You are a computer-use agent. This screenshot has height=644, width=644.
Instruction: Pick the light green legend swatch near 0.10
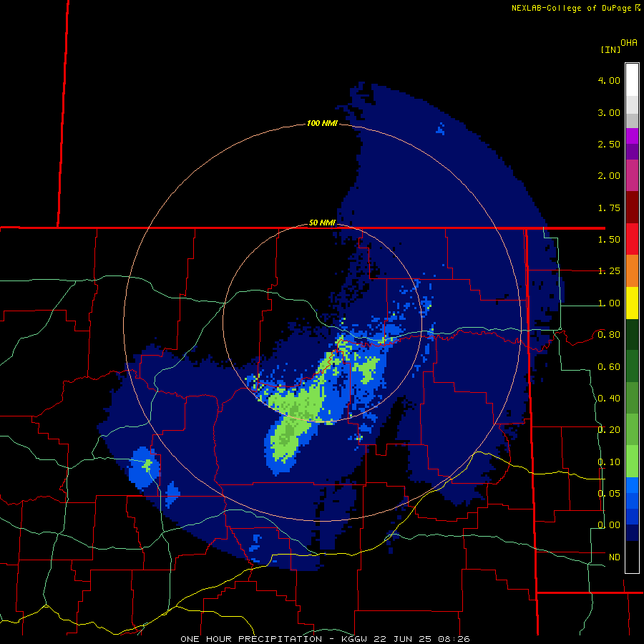[x=632, y=462]
